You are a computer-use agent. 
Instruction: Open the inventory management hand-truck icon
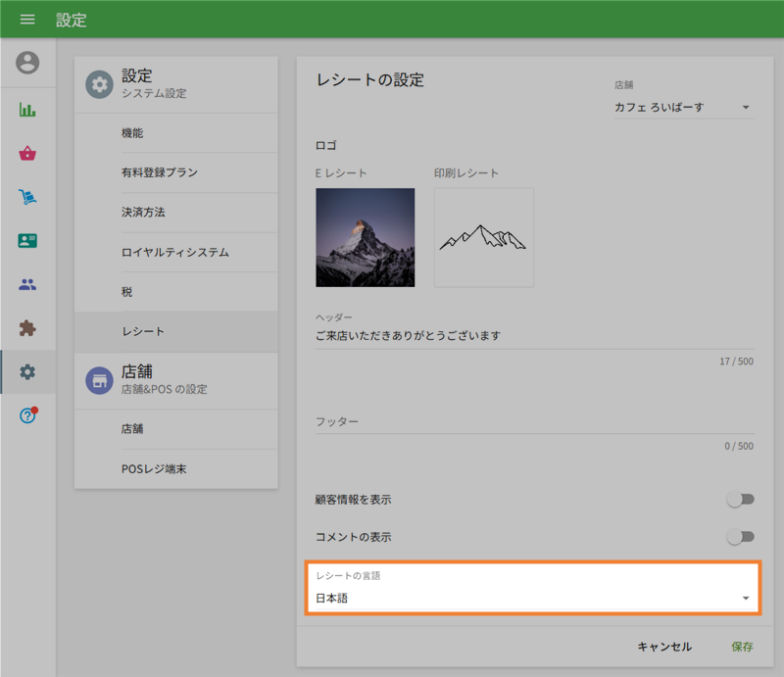[27, 196]
